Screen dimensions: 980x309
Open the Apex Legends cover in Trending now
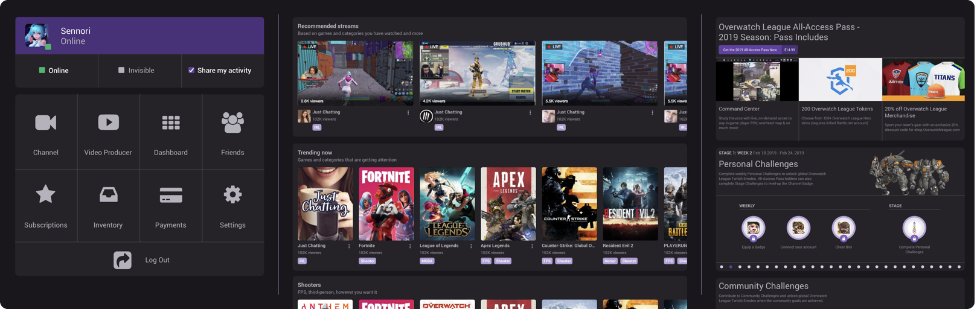(x=508, y=204)
